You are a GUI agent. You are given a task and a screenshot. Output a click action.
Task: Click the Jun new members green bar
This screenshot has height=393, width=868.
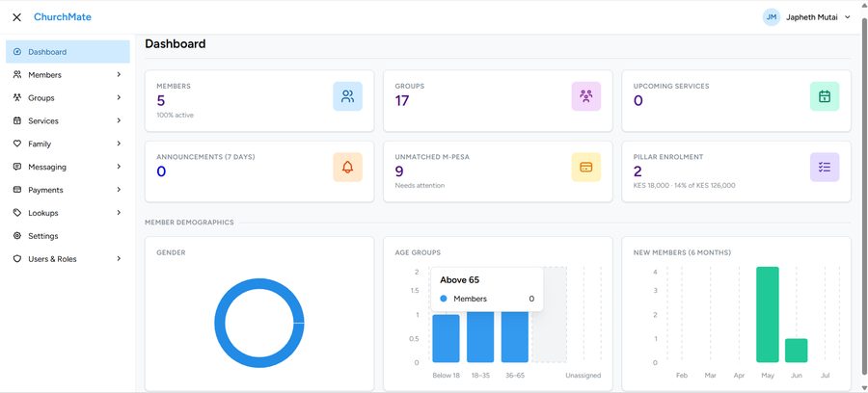(x=796, y=351)
